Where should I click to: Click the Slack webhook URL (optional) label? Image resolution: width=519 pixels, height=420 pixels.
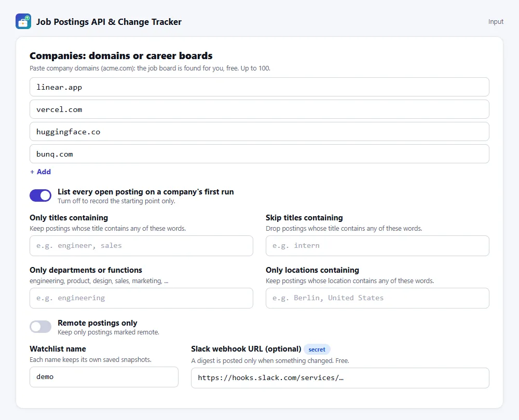(x=246, y=349)
